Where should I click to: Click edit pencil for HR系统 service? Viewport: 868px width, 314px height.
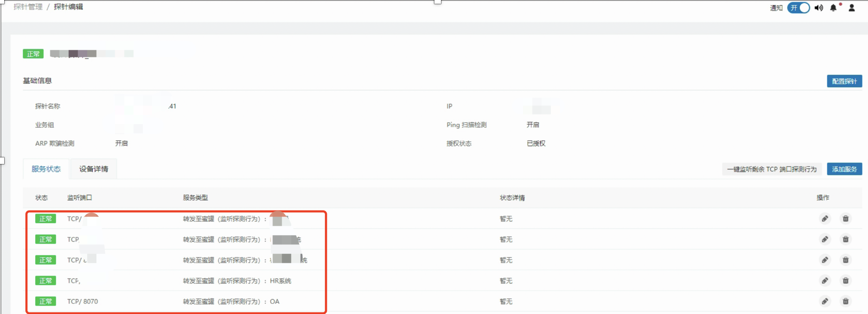[825, 281]
